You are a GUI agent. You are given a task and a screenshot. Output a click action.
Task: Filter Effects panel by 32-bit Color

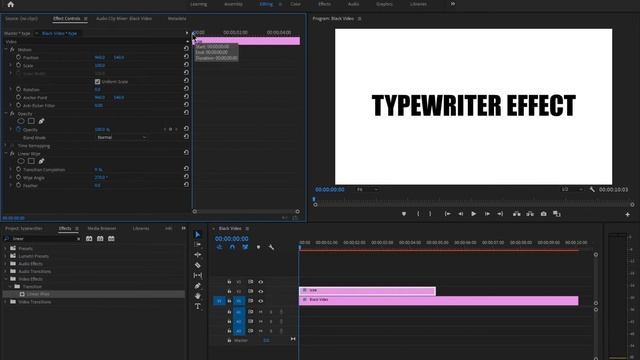click(100, 238)
